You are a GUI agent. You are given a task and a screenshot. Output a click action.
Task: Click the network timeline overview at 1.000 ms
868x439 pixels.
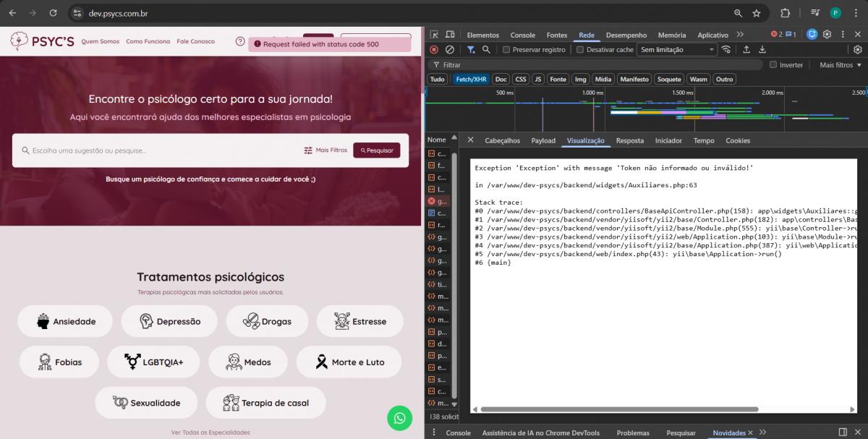coord(592,108)
